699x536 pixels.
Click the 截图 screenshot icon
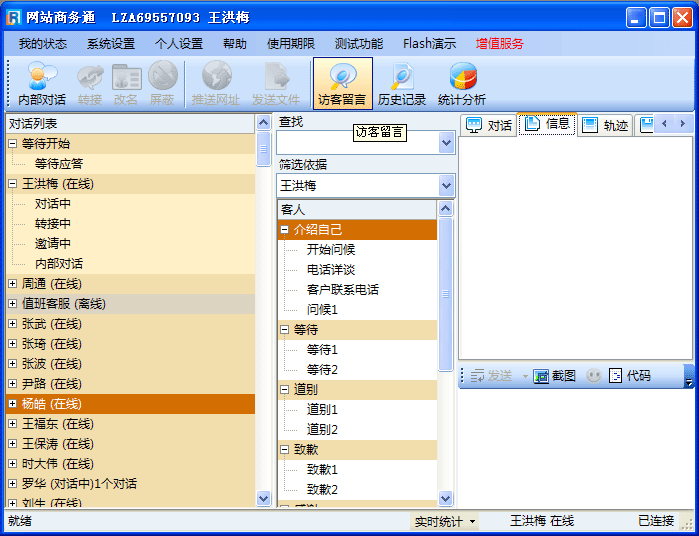coord(541,376)
